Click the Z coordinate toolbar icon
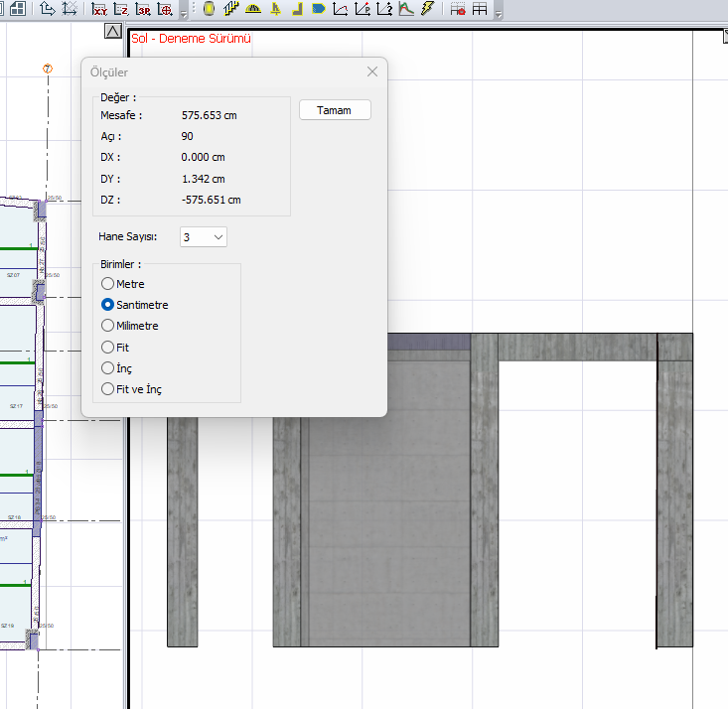This screenshot has width=728, height=709. (121, 10)
